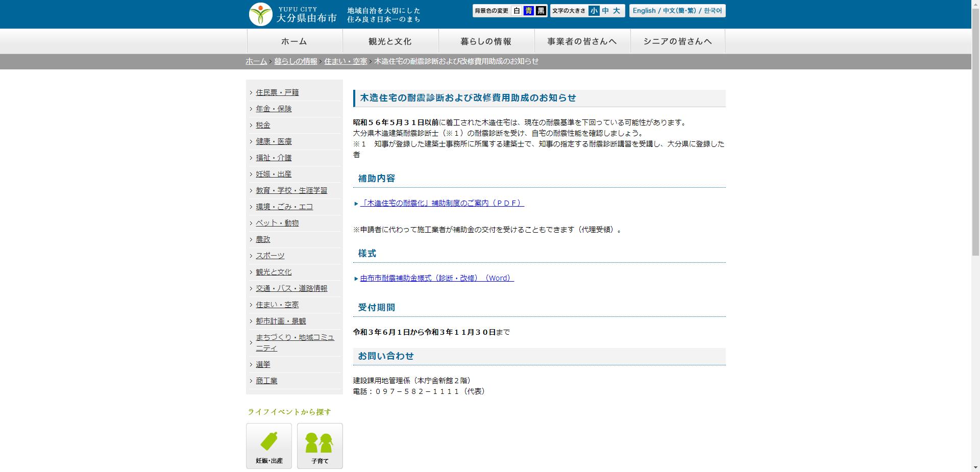The width and height of the screenshot is (980, 472).
Task: Open the シニアの皆さんへ tab
Action: [678, 41]
